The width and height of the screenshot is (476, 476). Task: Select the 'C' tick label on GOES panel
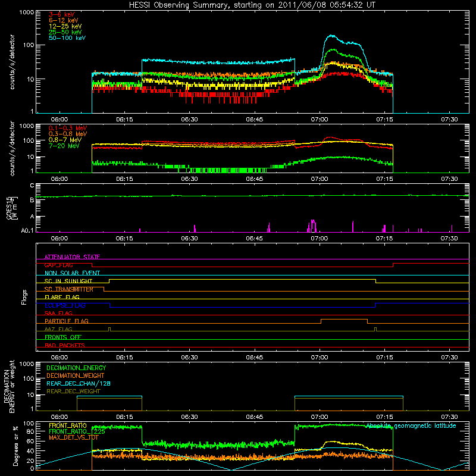(32, 185)
